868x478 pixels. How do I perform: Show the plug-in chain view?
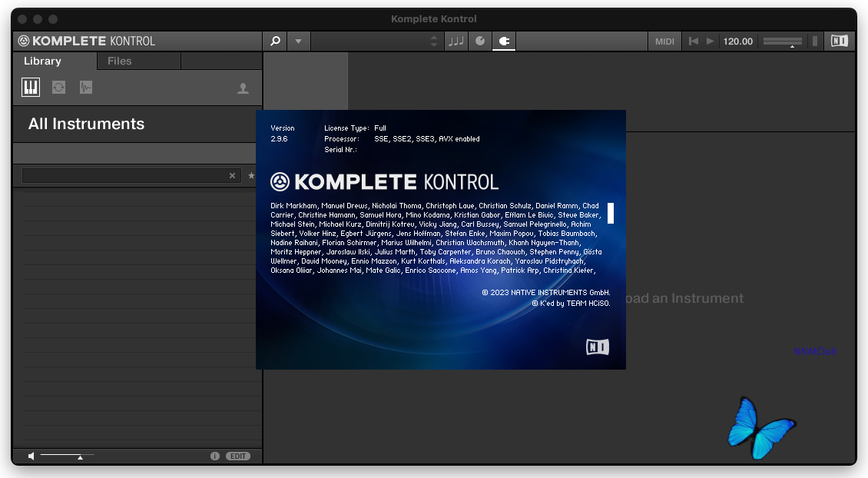[504, 41]
